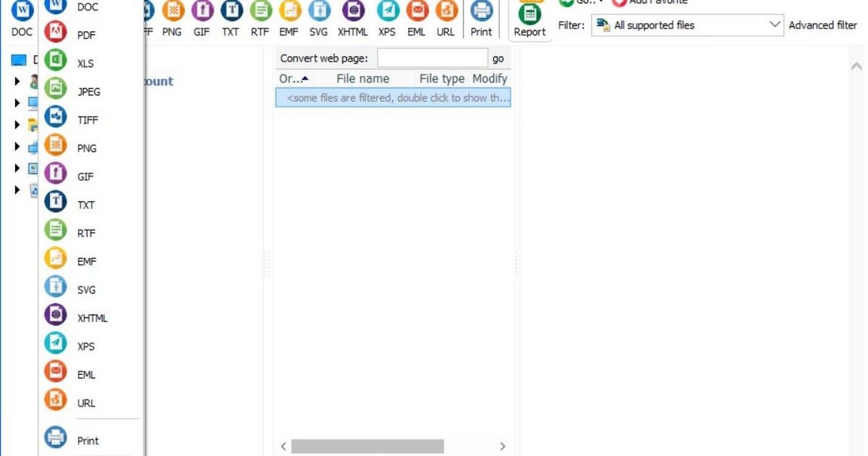Screen dimensions: 868x456
Task: Open the Report tool in the toolbar
Action: [x=530, y=20]
